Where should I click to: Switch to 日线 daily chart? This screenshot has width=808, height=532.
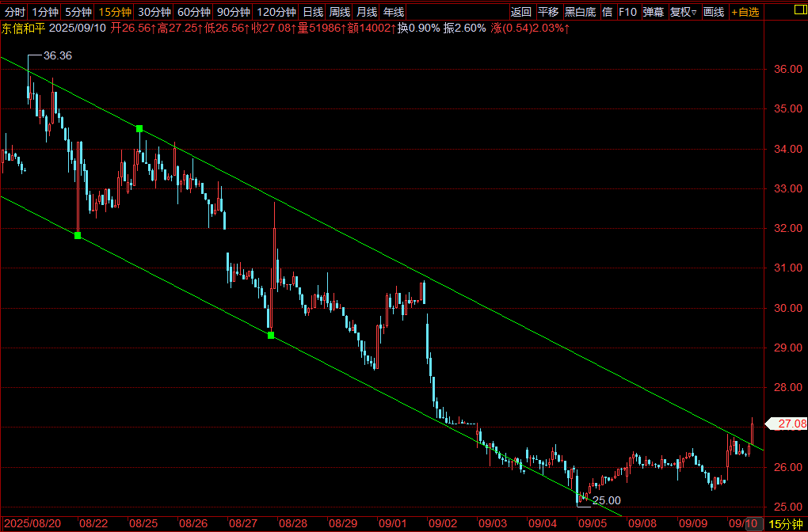(313, 12)
